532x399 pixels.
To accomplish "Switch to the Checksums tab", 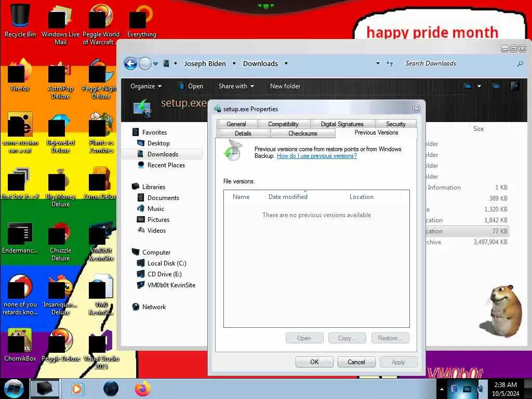I will [x=303, y=134].
